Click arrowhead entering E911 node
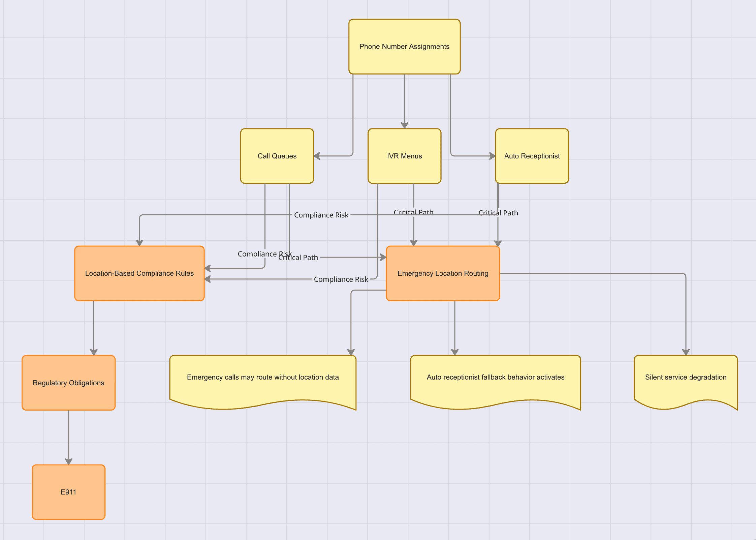The height and width of the screenshot is (540, 756). (69, 461)
